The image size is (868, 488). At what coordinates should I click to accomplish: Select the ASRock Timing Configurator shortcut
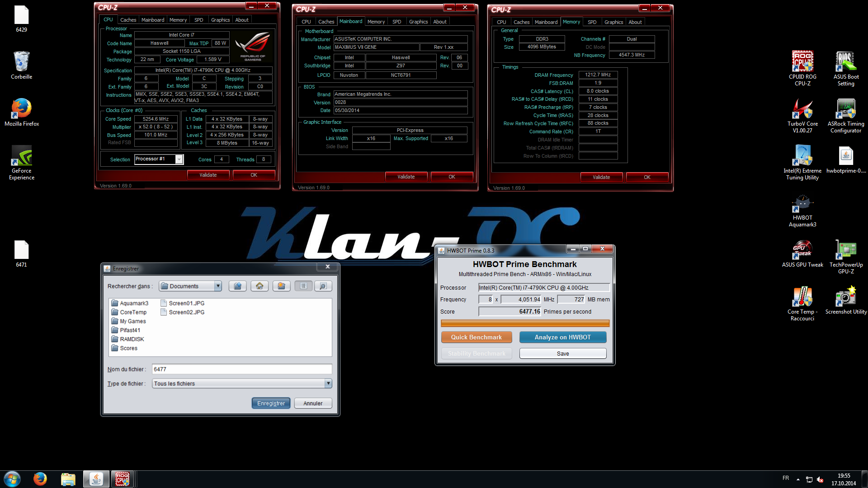[x=846, y=116]
